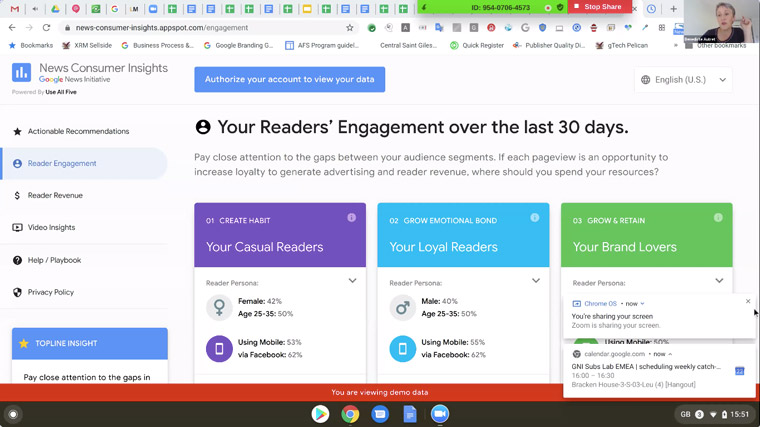Click the shield icon beside Privacy Policy

click(x=17, y=292)
